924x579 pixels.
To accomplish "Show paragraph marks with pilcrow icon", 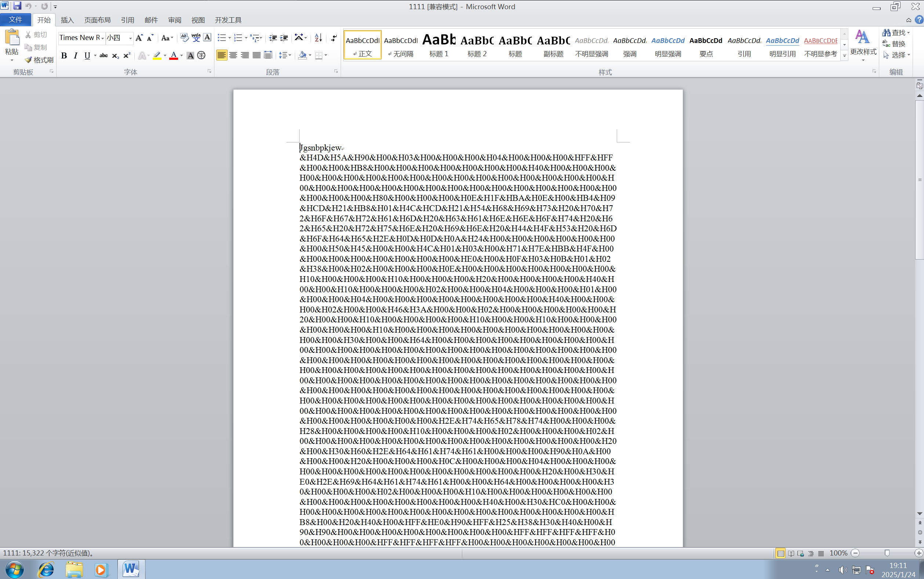I will click(x=334, y=37).
